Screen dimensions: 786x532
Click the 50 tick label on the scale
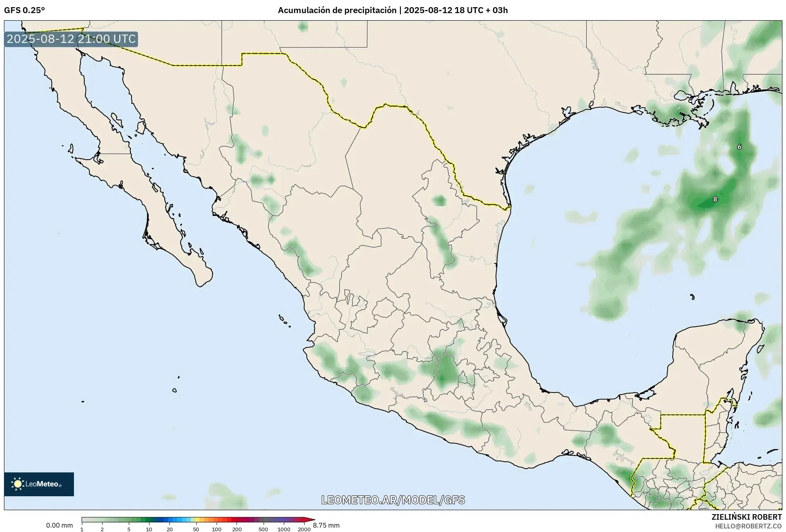click(x=196, y=529)
